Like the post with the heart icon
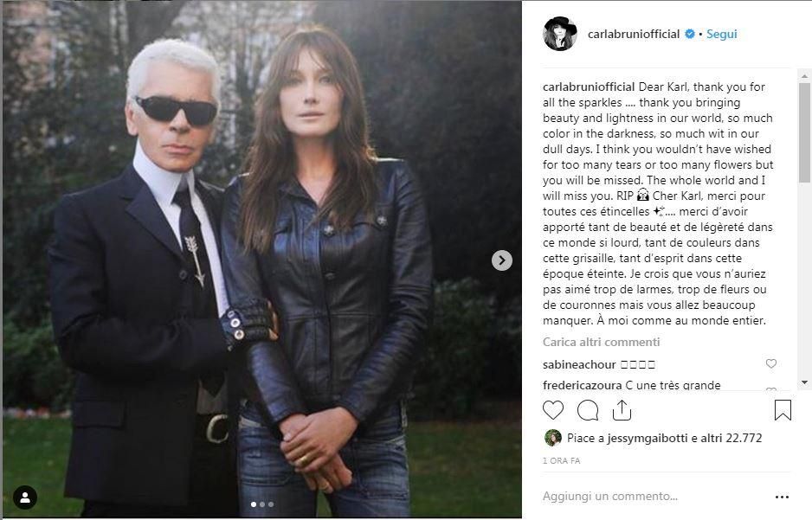The height and width of the screenshot is (520, 812). pyautogui.click(x=552, y=410)
